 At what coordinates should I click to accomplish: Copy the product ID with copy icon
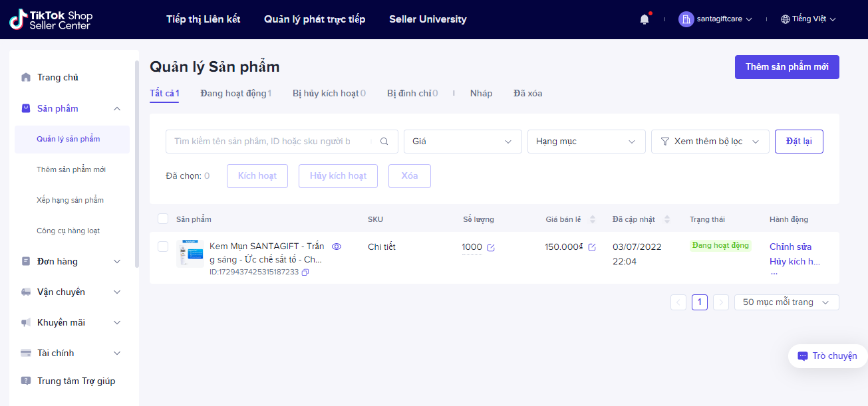tap(305, 272)
